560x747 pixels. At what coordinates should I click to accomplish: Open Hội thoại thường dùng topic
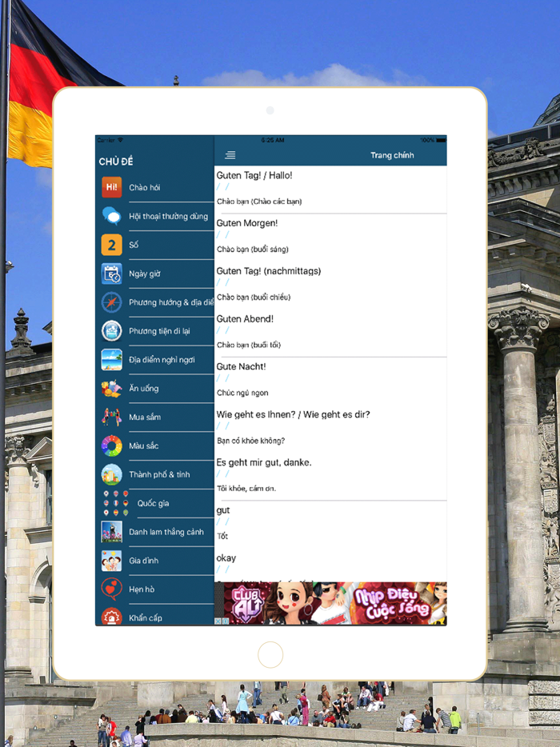point(155,216)
